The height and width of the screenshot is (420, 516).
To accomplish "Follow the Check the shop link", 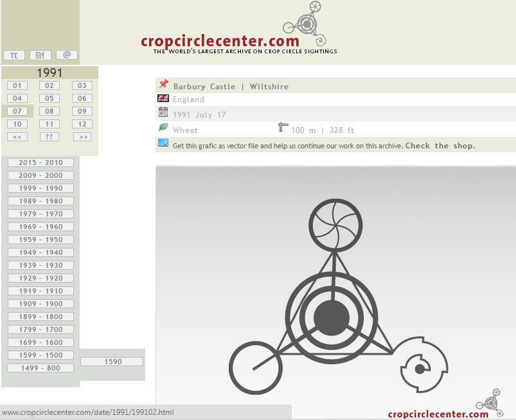I will (x=440, y=146).
